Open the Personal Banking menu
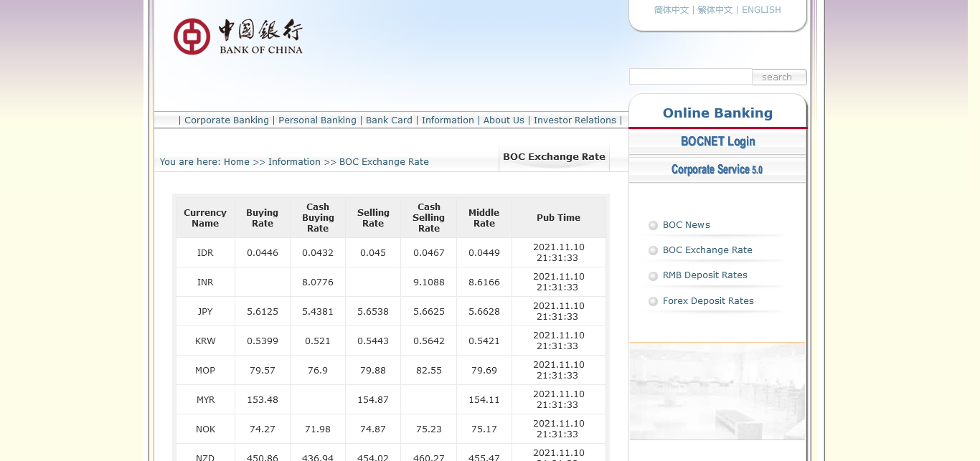The height and width of the screenshot is (461, 980). click(x=317, y=120)
